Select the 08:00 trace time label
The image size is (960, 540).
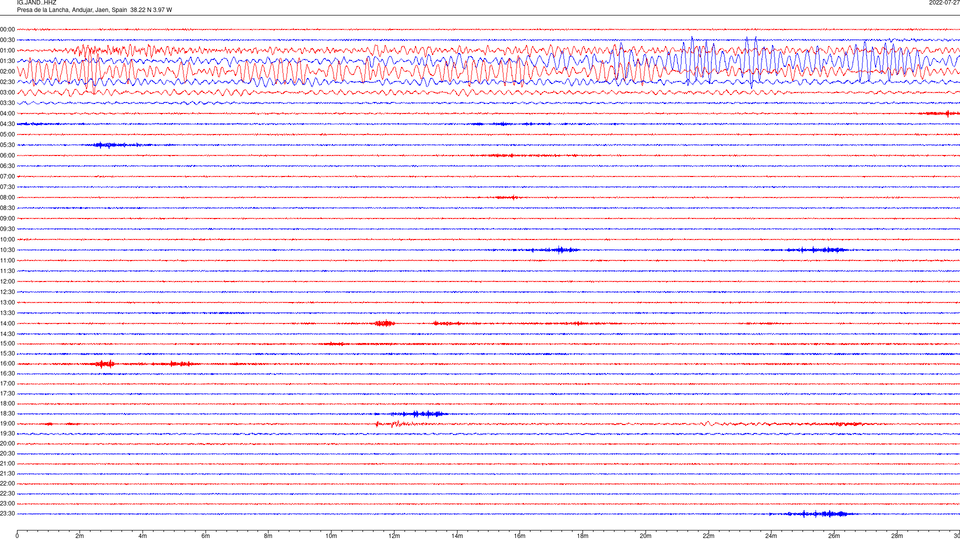tap(7, 197)
